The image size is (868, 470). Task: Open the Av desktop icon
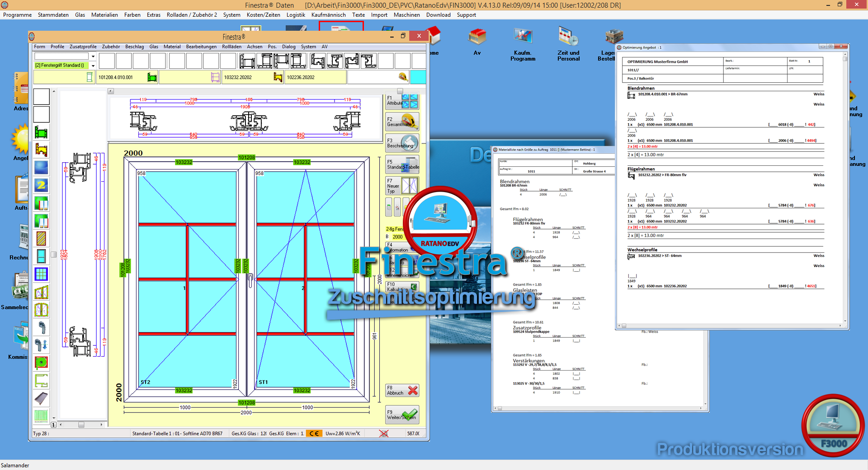[x=477, y=42]
